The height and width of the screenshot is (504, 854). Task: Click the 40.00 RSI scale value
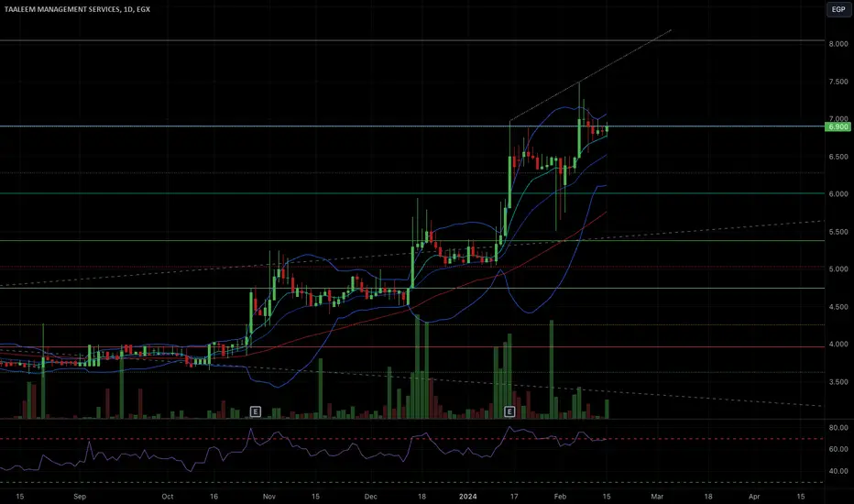pos(838,471)
